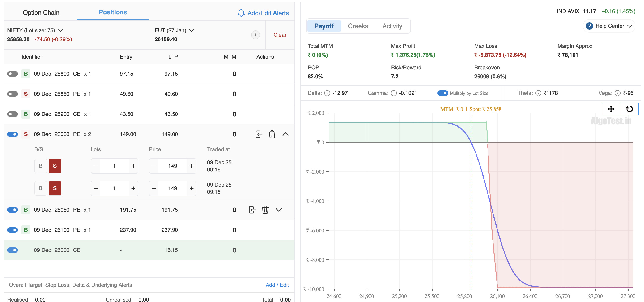The image size is (644, 302).
Task: Click the Theta info icon
Action: (538, 93)
